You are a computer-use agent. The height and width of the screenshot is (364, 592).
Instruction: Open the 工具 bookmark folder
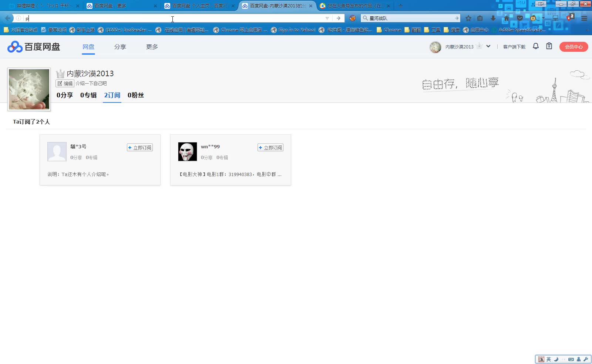(432, 30)
